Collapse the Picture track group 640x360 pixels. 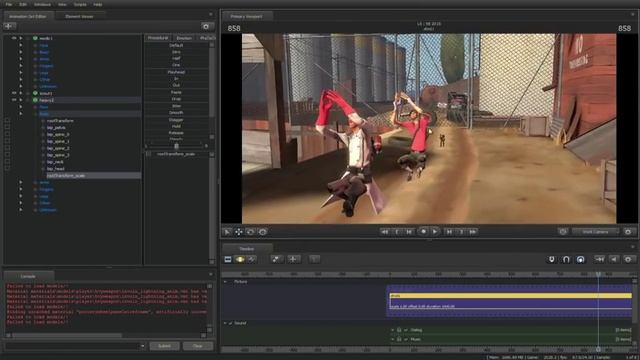coord(225,282)
